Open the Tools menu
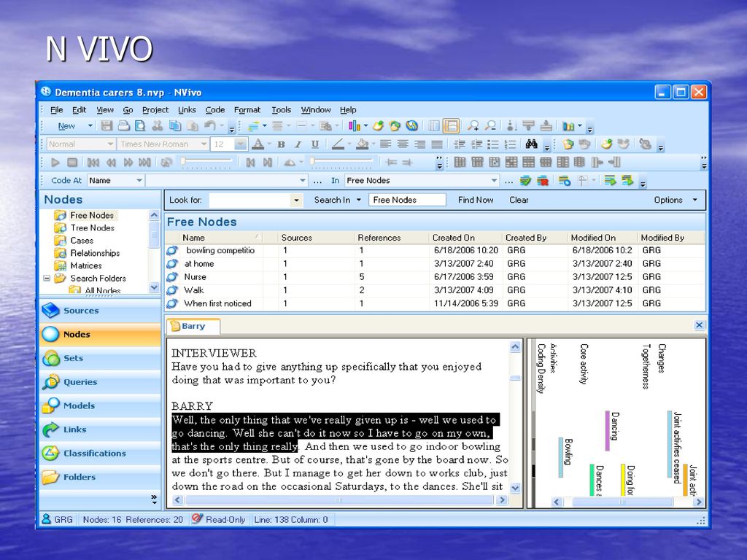Image resolution: width=747 pixels, height=560 pixels. [x=281, y=110]
